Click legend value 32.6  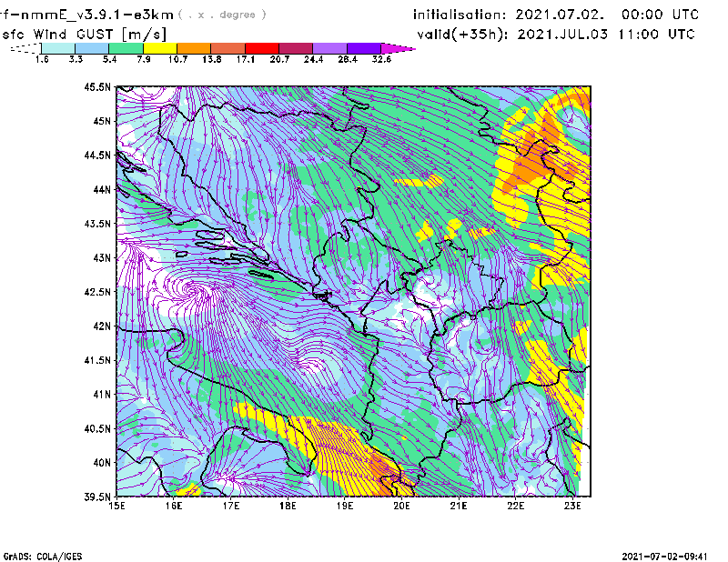tap(381, 59)
